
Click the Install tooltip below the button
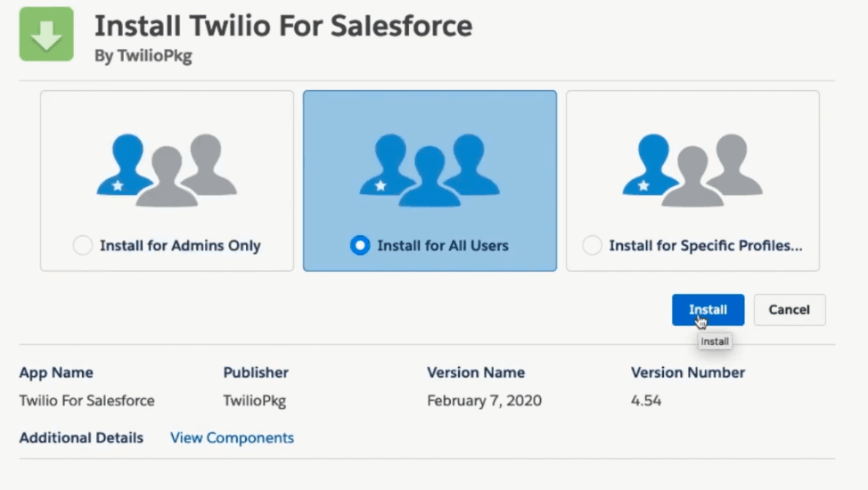point(715,341)
